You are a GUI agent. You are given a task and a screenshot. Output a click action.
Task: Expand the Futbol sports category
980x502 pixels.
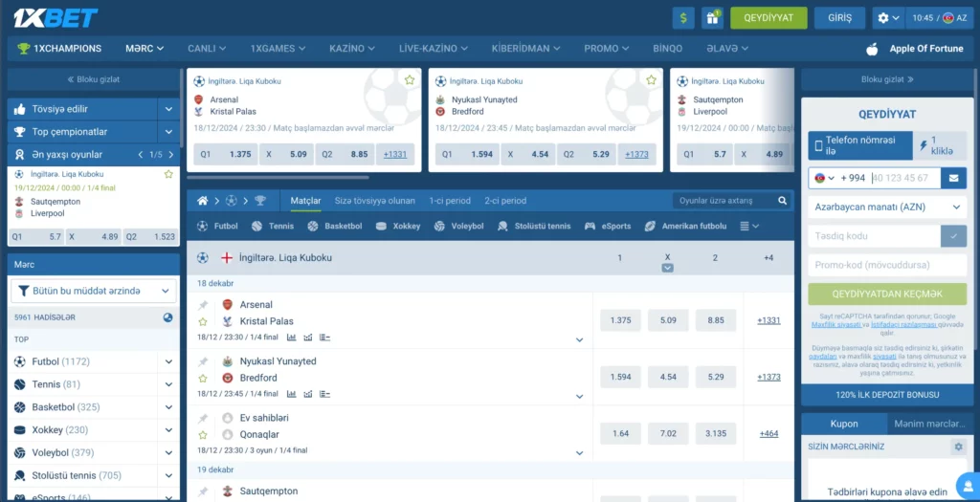pyautogui.click(x=168, y=362)
